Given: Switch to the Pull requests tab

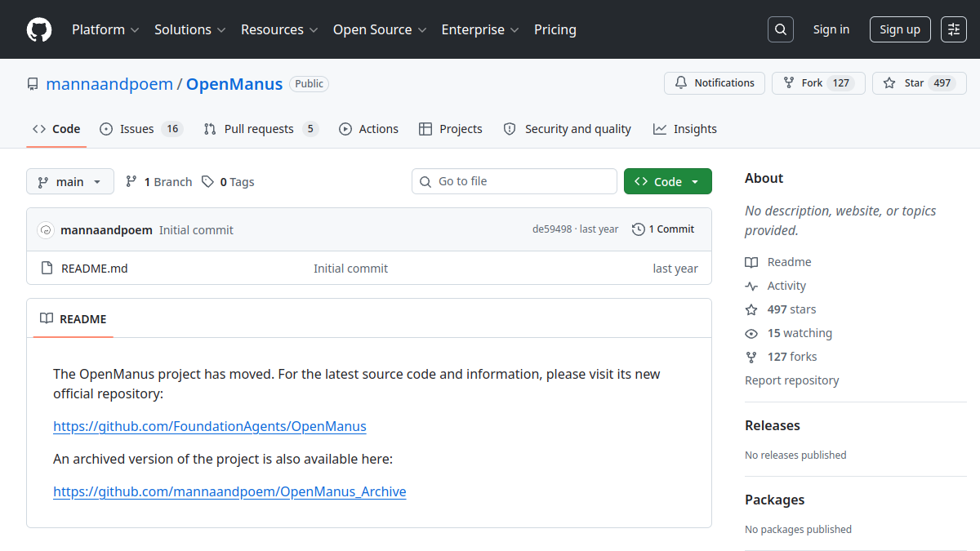Looking at the screenshot, I should pos(261,129).
